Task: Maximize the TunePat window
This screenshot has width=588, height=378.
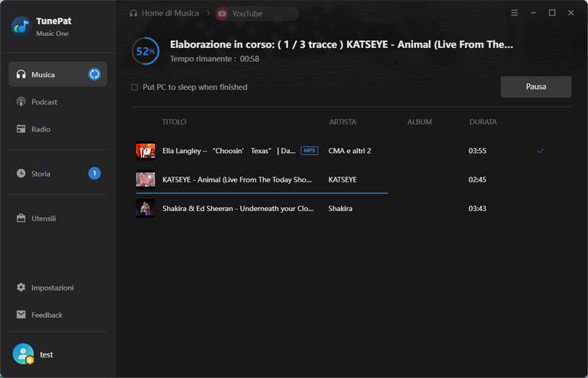Action: point(552,13)
